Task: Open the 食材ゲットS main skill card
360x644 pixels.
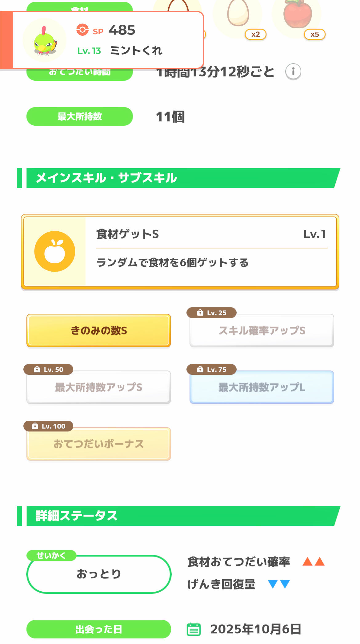Action: pyautogui.click(x=180, y=252)
